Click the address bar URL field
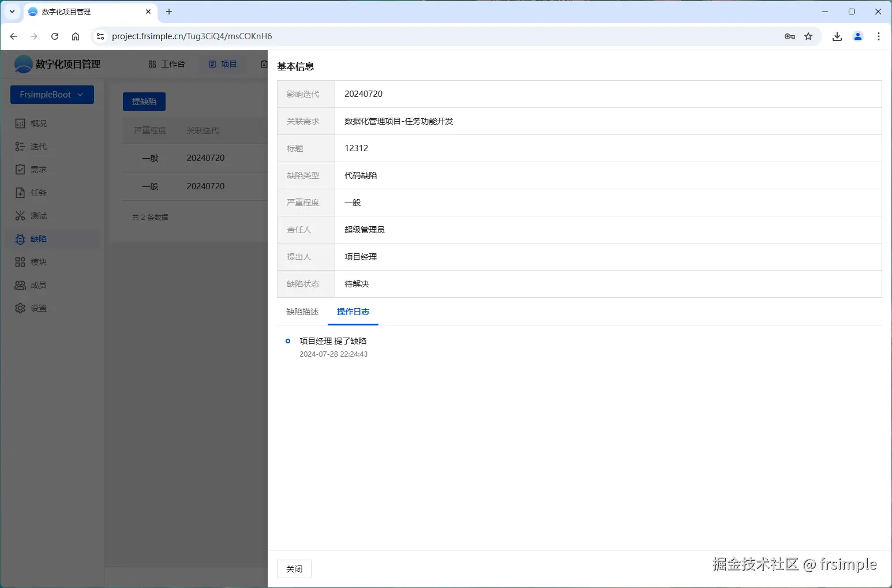Screen dimensions: 892x588 coord(192,36)
